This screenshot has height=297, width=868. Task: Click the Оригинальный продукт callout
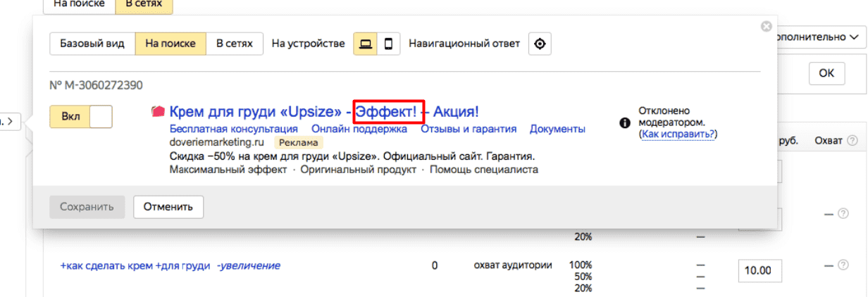359,170
